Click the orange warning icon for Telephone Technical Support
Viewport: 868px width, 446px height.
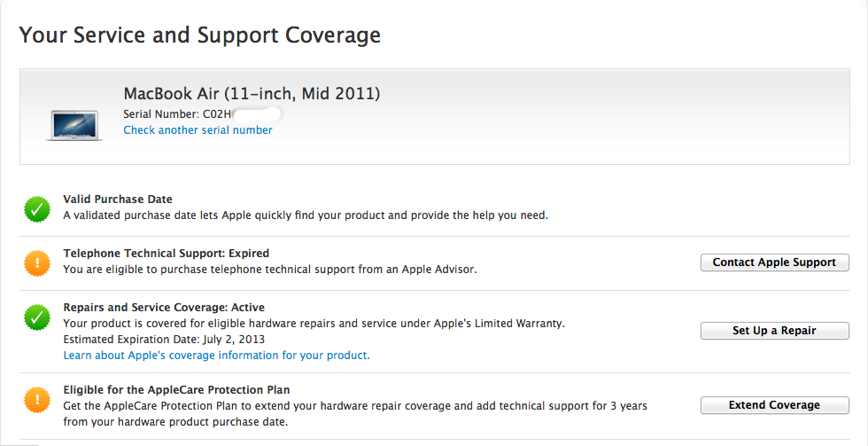pos(37,263)
